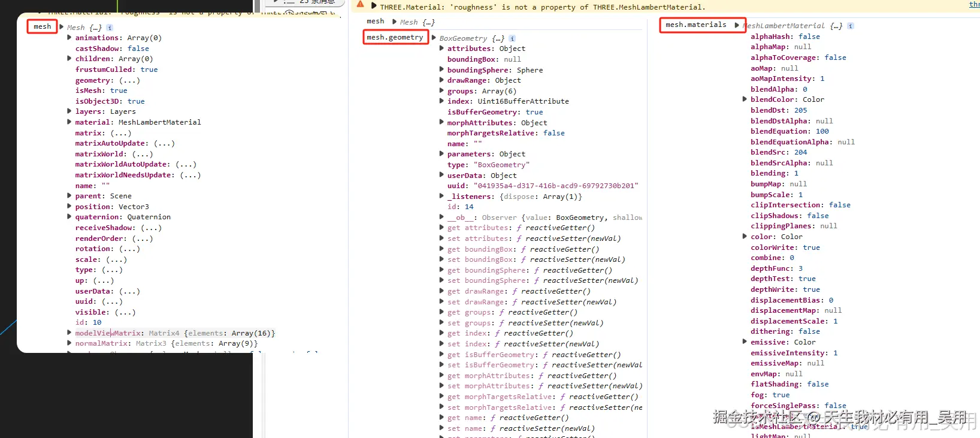Expand normalMatrix: Matrix3 entry

pyautogui.click(x=69, y=343)
